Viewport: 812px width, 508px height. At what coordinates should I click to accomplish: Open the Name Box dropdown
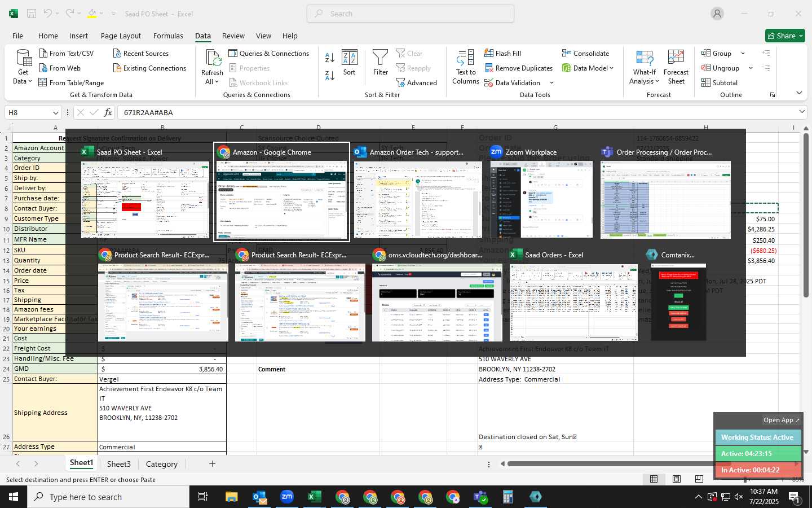point(55,113)
